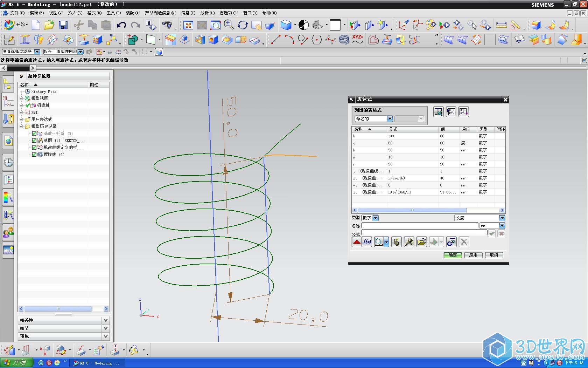Click the Open file folder icon
Viewport: 588px width, 368px height.
coord(49,25)
